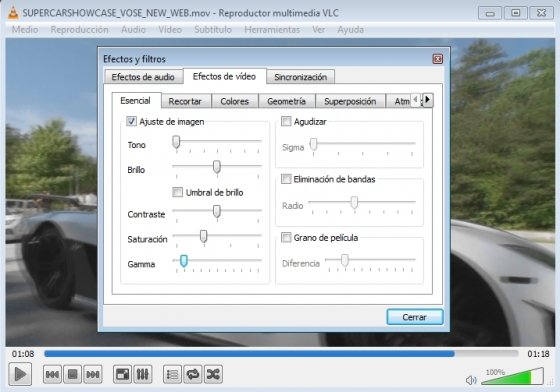The height and width of the screenshot is (392, 560).
Task: Click the Saturación slider handle
Action: (x=203, y=236)
